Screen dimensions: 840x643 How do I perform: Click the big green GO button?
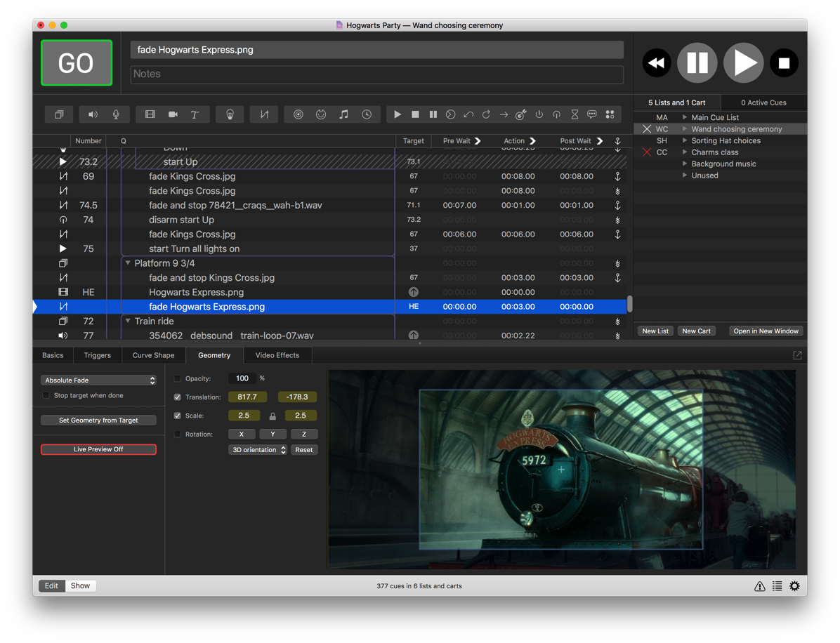[x=77, y=62]
